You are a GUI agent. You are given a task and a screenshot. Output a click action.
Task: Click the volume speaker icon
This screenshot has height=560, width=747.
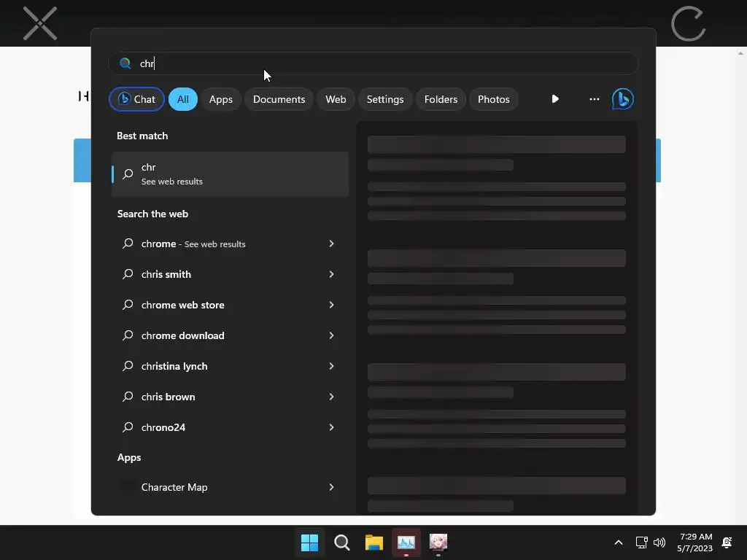[659, 542]
